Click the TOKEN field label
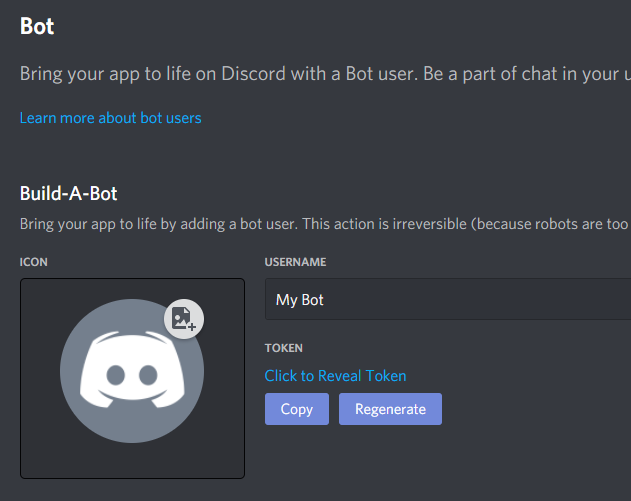This screenshot has height=501, width=631. 283,348
